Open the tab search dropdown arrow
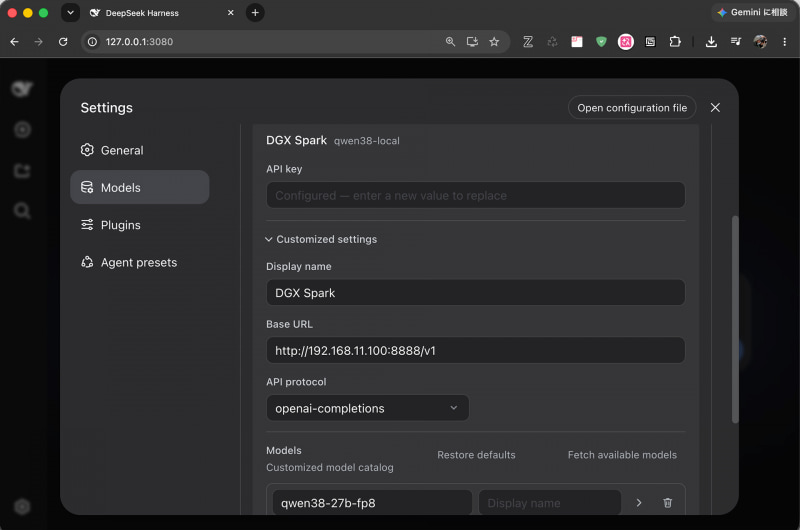 coord(70,13)
